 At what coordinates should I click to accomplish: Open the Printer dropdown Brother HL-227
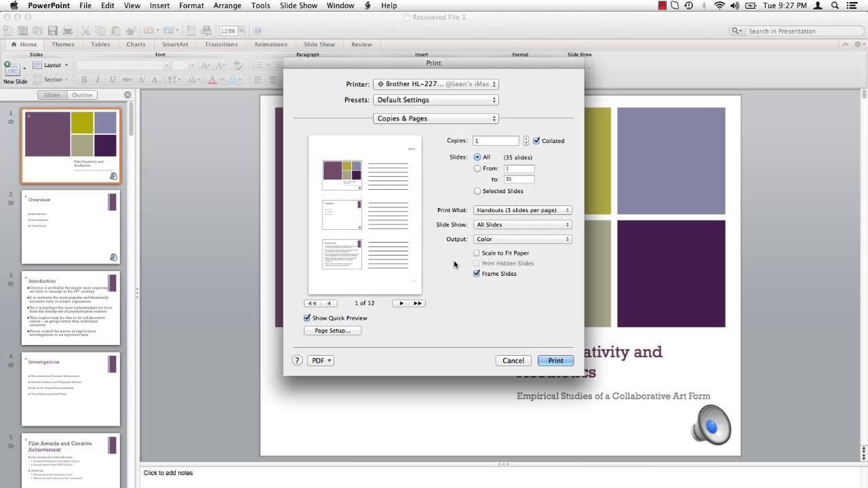[436, 84]
